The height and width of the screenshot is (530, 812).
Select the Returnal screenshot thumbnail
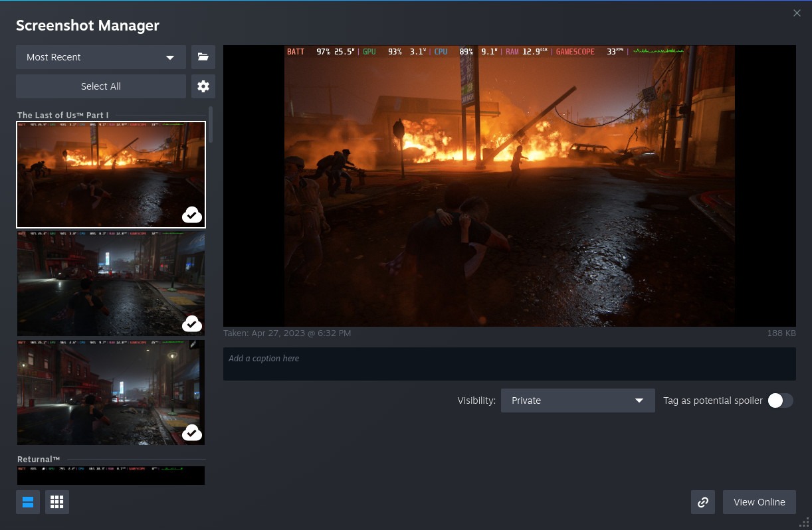click(x=110, y=475)
